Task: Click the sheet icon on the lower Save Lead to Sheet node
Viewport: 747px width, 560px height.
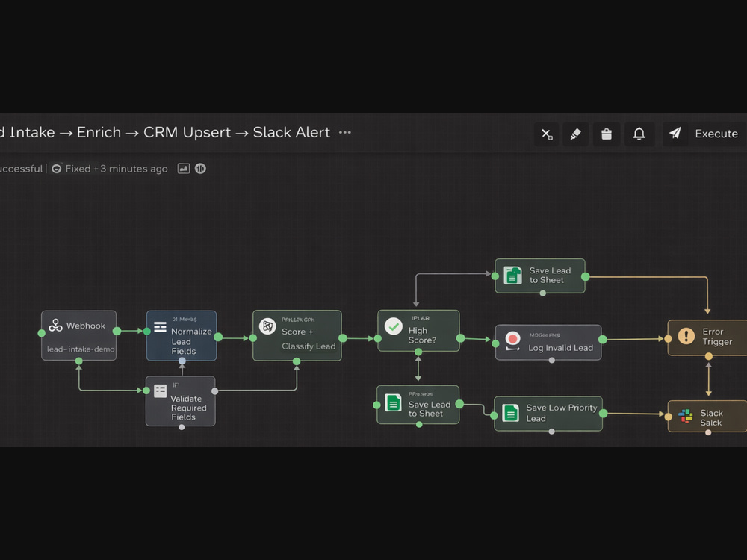Action: (x=393, y=403)
